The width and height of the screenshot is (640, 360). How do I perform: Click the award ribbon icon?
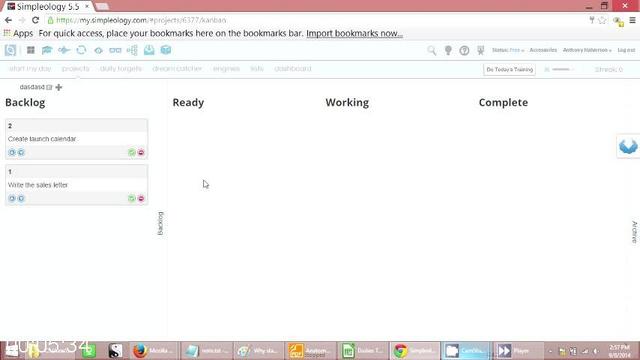(480, 50)
